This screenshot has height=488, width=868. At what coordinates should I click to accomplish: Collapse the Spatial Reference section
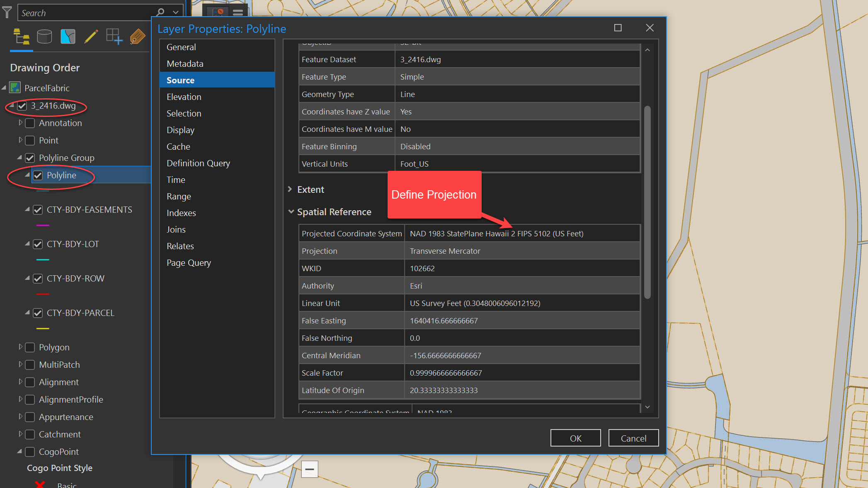tap(291, 212)
